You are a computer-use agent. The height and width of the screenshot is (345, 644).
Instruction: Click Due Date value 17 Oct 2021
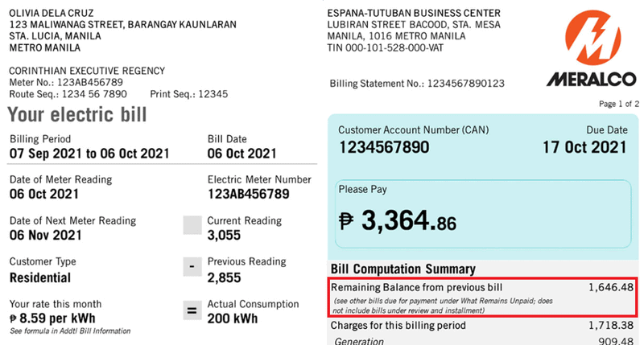[x=585, y=147]
